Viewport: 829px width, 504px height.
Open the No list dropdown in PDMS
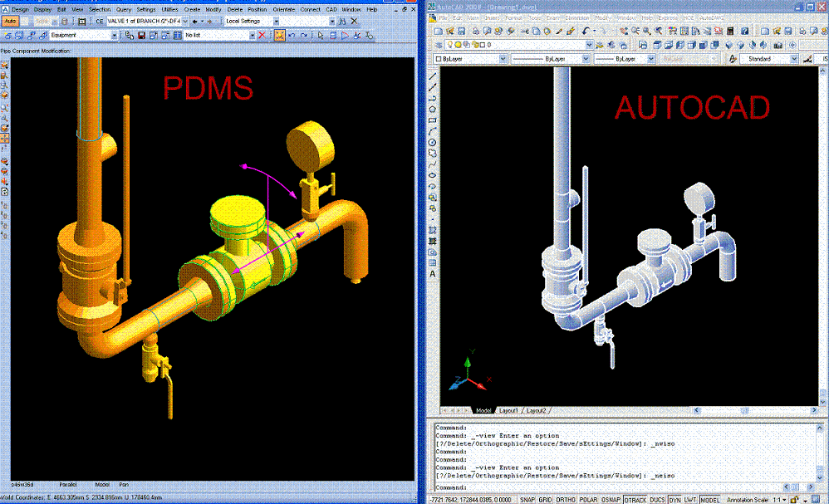pos(253,36)
